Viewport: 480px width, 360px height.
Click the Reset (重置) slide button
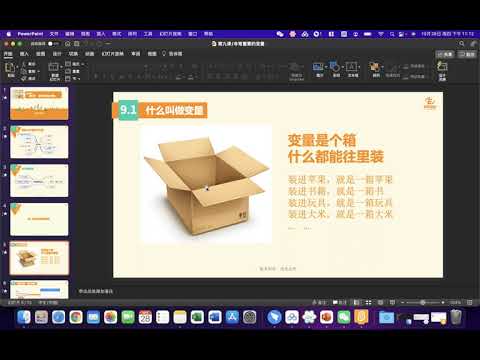[73, 71]
